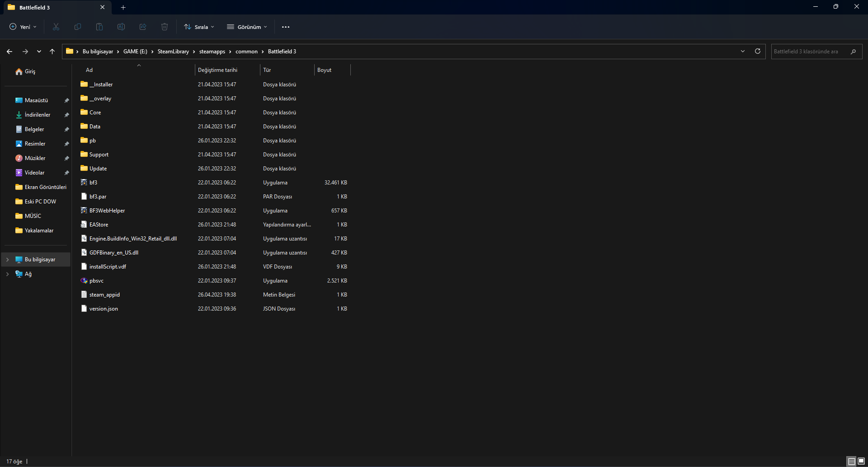This screenshot has height=467, width=868.
Task: Click the Paste clipboard icon
Action: coord(99,27)
